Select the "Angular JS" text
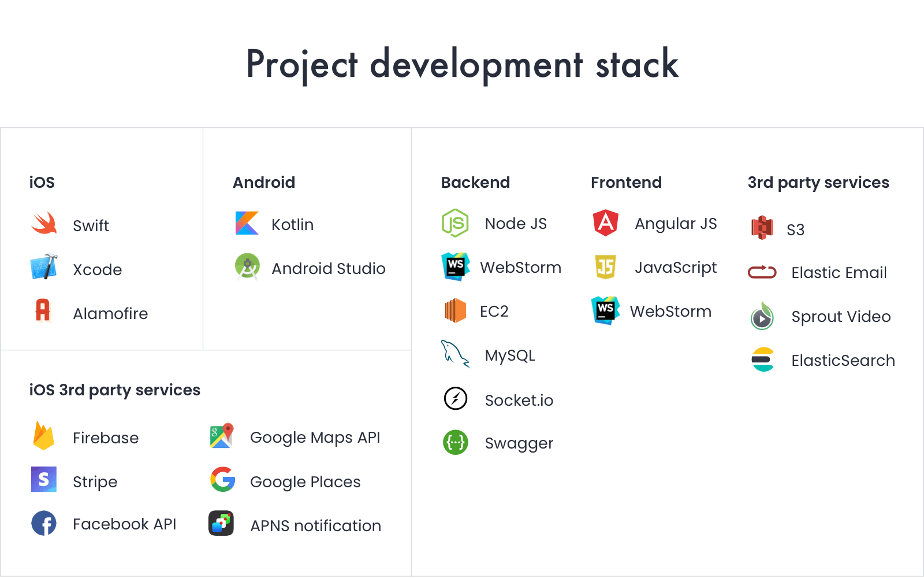This screenshot has height=578, width=924. tap(676, 224)
